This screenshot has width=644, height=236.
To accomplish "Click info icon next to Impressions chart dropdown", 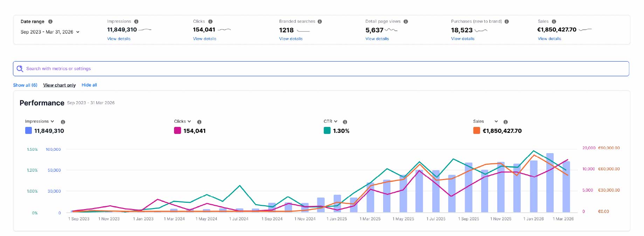I will coord(63,122).
